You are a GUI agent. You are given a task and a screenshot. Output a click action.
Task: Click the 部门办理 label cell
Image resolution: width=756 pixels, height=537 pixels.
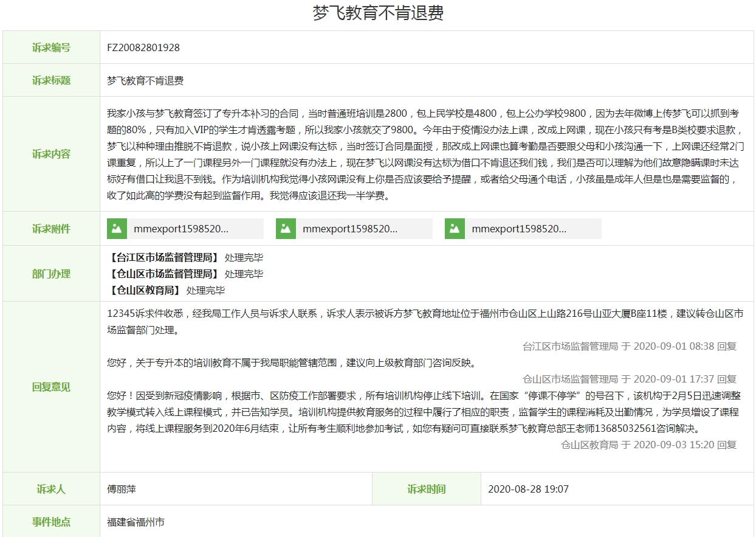click(x=51, y=274)
